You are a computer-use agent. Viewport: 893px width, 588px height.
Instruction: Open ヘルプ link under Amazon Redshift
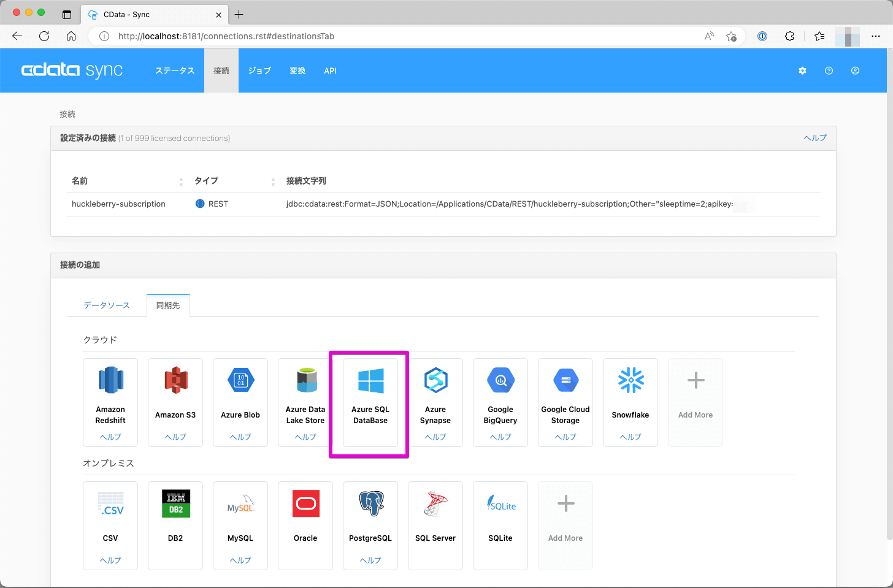[x=110, y=437]
